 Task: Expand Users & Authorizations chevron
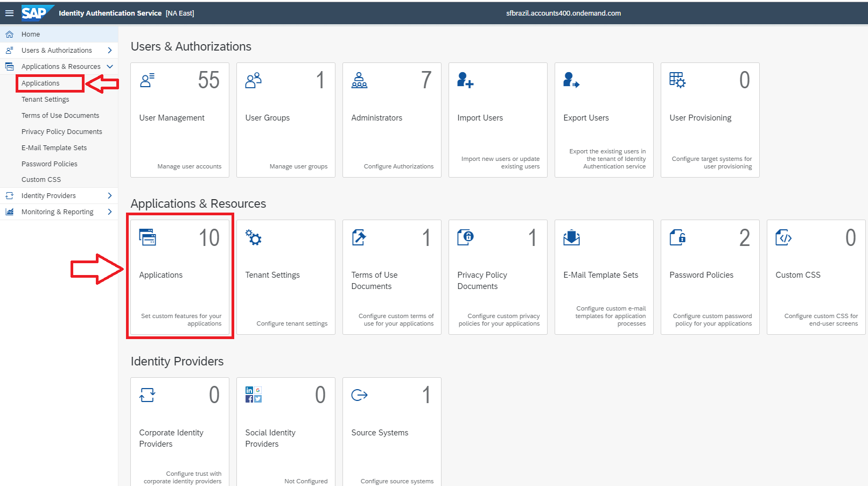[x=110, y=50]
